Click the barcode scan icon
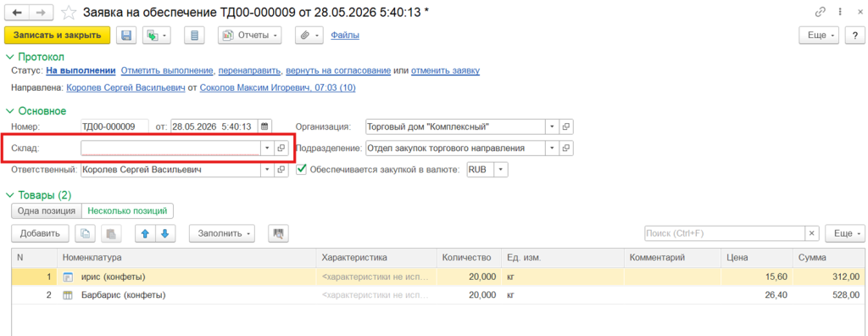Viewport: 868px width, 336px height. [x=278, y=233]
